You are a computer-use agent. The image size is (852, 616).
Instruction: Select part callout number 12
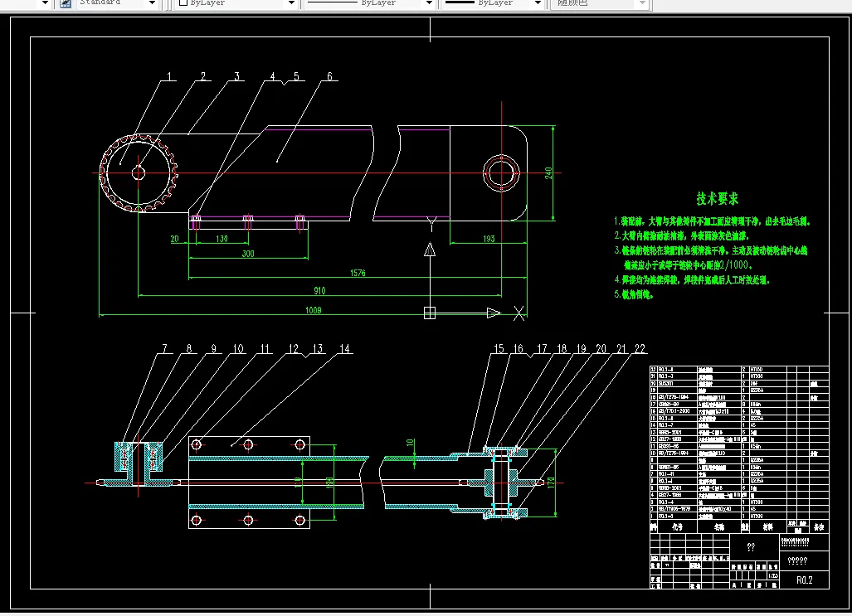294,349
